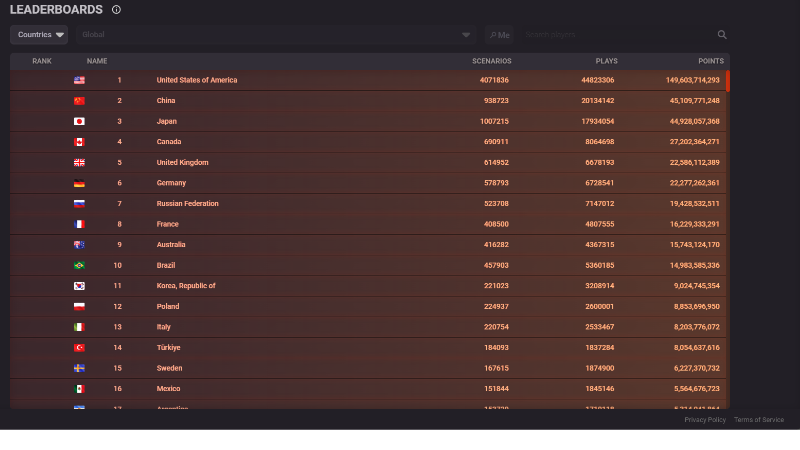This screenshot has height=450, width=800.
Task: Open the Countries dropdown
Action: click(40, 35)
